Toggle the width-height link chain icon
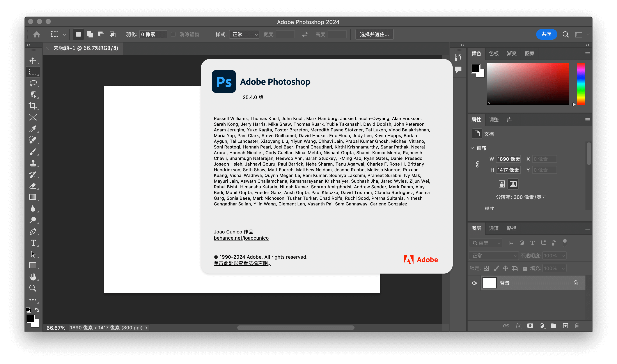 tap(478, 164)
